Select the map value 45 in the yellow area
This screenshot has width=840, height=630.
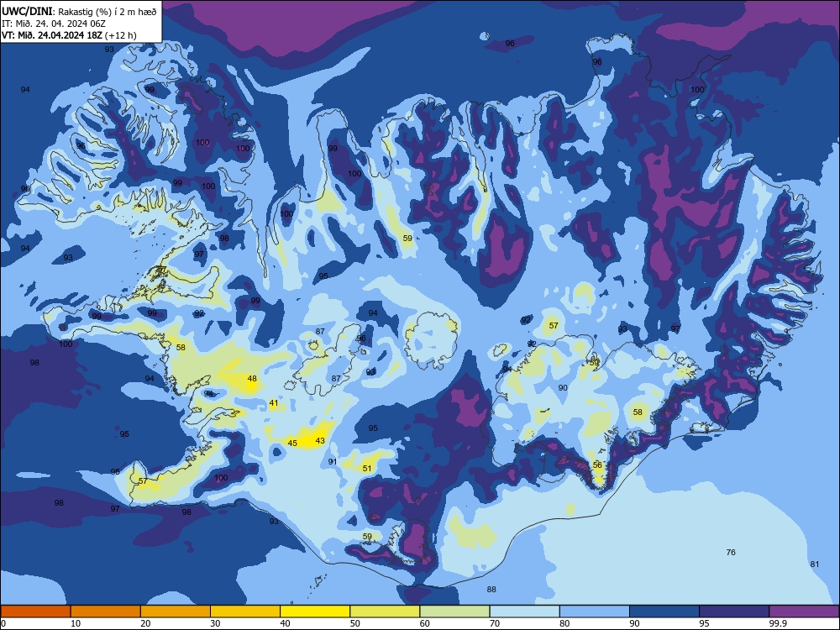292,443
